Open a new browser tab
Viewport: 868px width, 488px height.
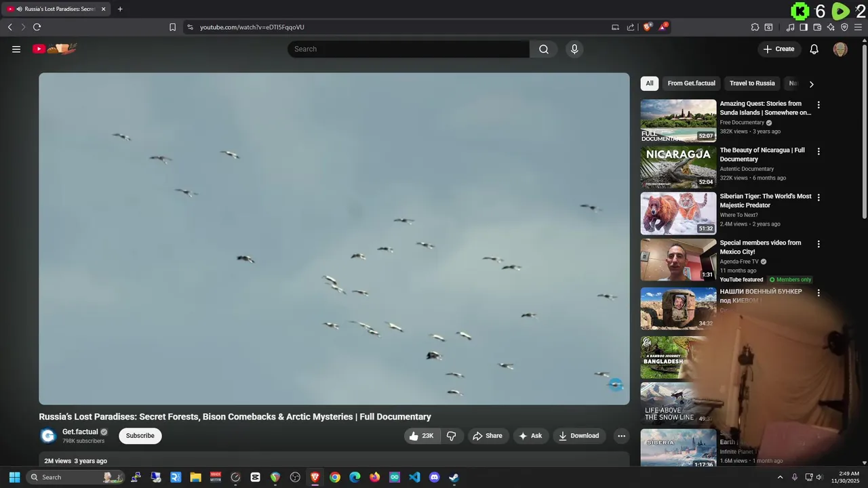[x=120, y=9]
